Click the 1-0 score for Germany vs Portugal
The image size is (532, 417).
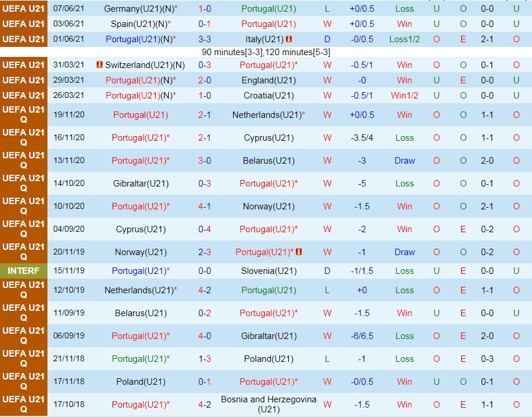204,9
